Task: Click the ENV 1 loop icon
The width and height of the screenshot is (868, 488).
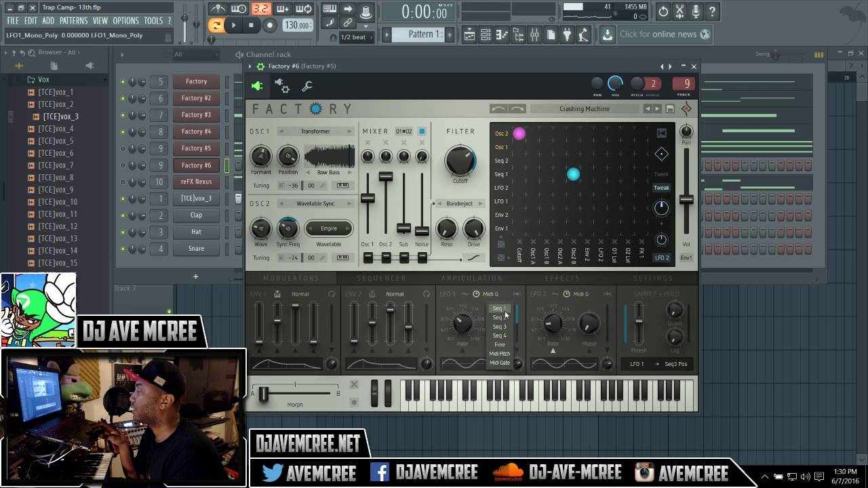Action: (x=331, y=294)
